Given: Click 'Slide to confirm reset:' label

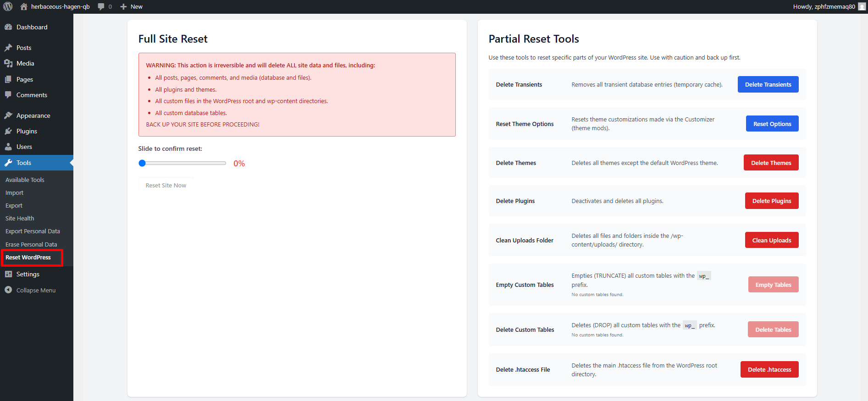Looking at the screenshot, I should click(x=170, y=148).
